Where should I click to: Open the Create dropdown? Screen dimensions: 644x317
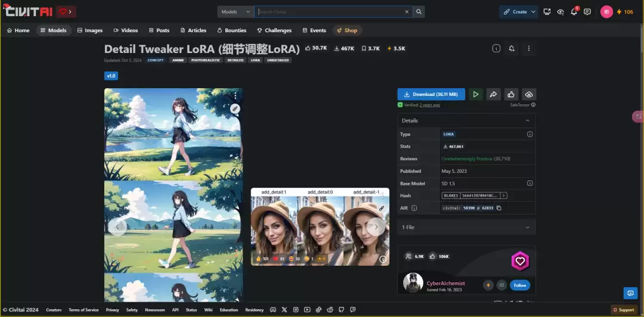coord(519,12)
